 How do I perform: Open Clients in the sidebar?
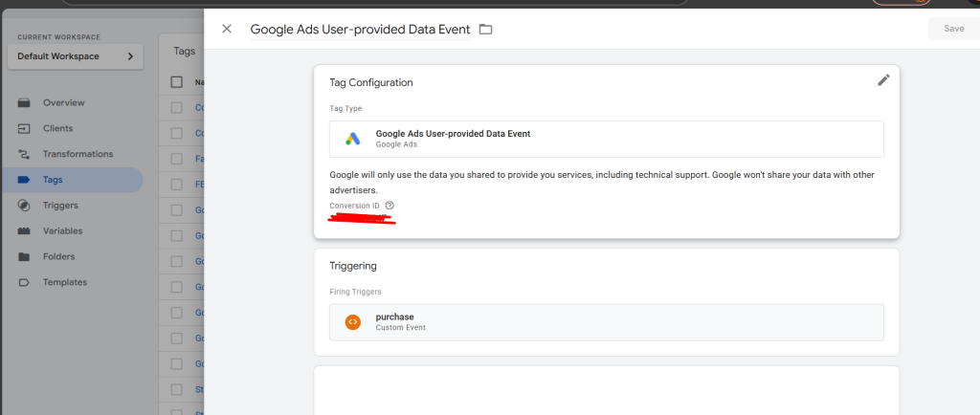(x=57, y=128)
